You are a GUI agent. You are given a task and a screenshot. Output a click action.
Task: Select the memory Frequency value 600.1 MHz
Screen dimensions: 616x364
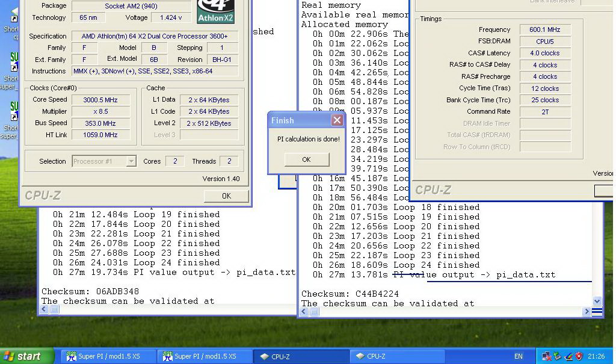pyautogui.click(x=545, y=30)
